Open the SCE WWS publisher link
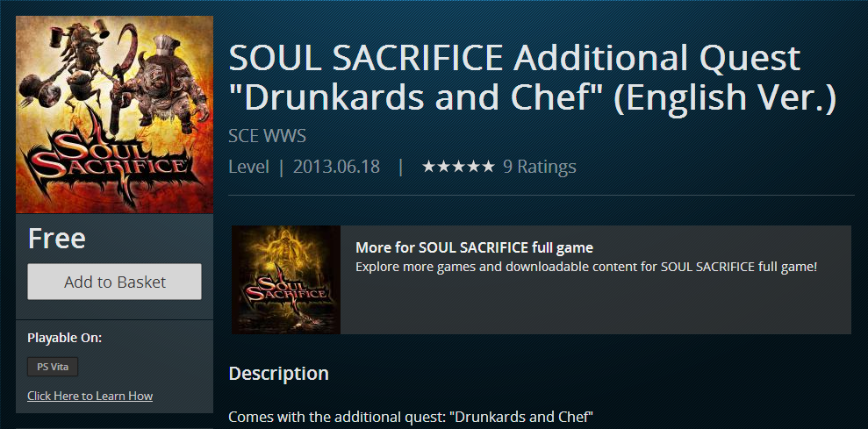Screen dimensions: 868x429 coord(267,136)
